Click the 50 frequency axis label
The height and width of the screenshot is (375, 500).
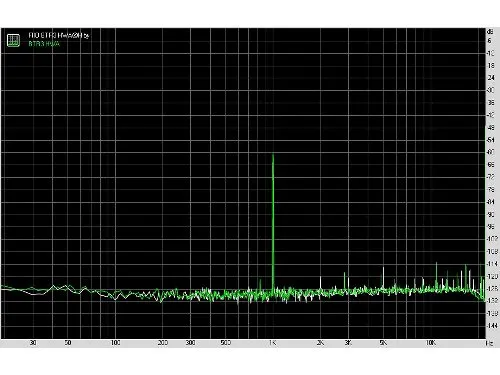[68, 343]
